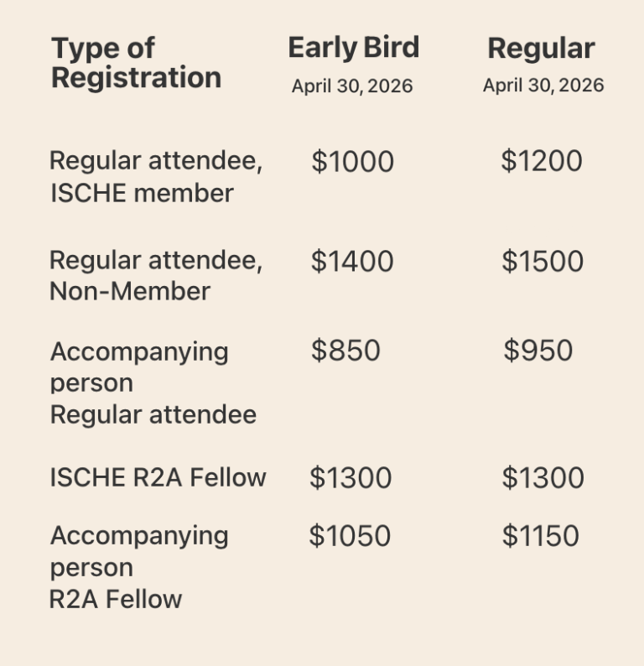644x666 pixels.
Task: Choose the $1050 Early Bird price
Action: click(350, 536)
